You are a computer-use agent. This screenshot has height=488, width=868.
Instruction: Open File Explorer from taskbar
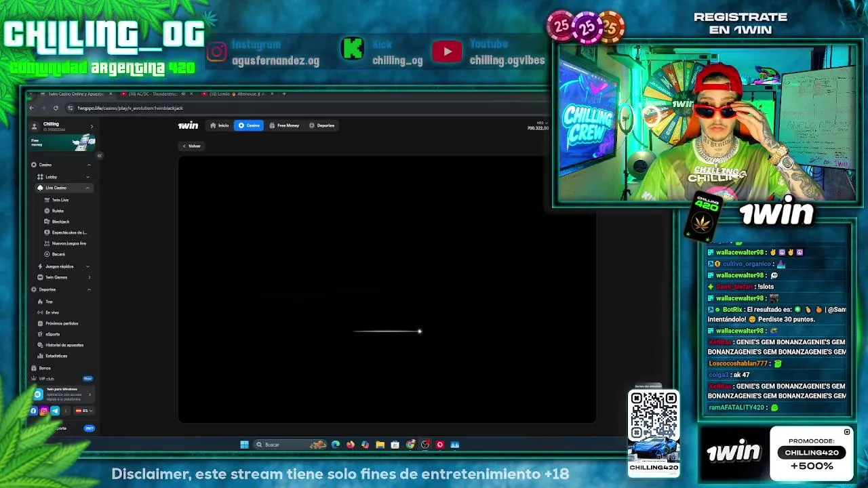tap(380, 445)
